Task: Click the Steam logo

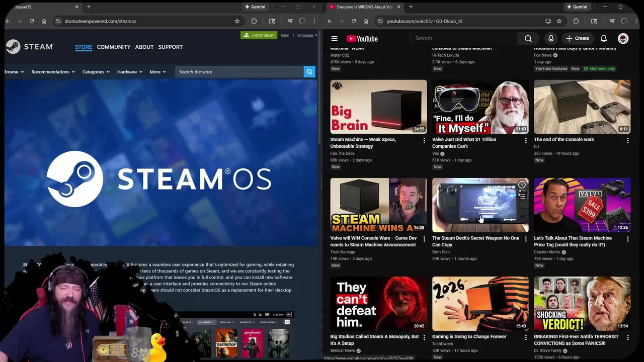Action: click(x=30, y=47)
